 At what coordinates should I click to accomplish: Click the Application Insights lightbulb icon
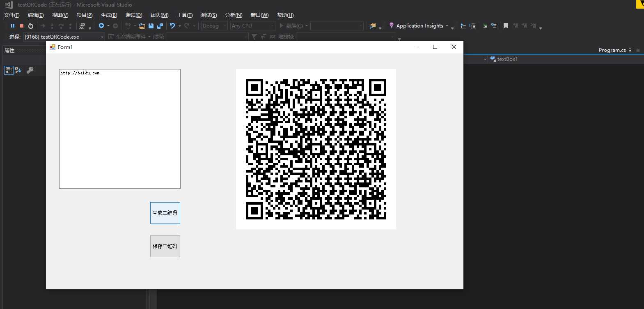tap(392, 25)
